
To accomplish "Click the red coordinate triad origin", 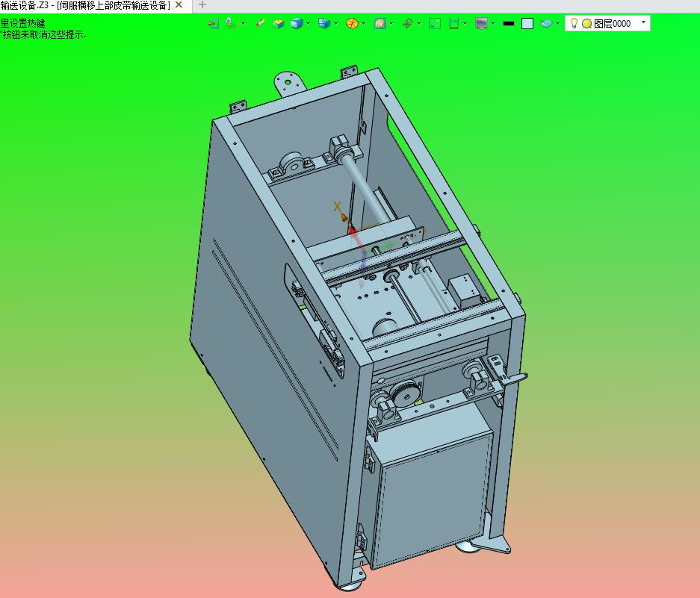I will click(x=352, y=231).
